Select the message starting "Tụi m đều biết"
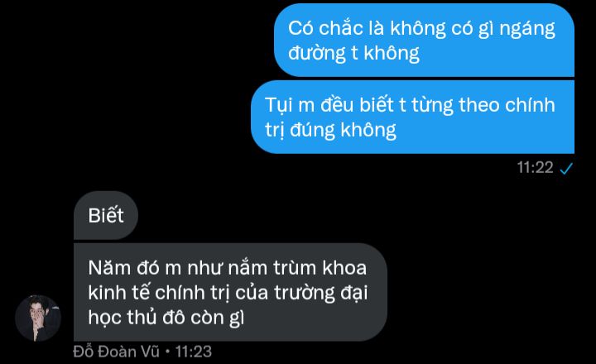This screenshot has width=596, height=364. pos(412,117)
